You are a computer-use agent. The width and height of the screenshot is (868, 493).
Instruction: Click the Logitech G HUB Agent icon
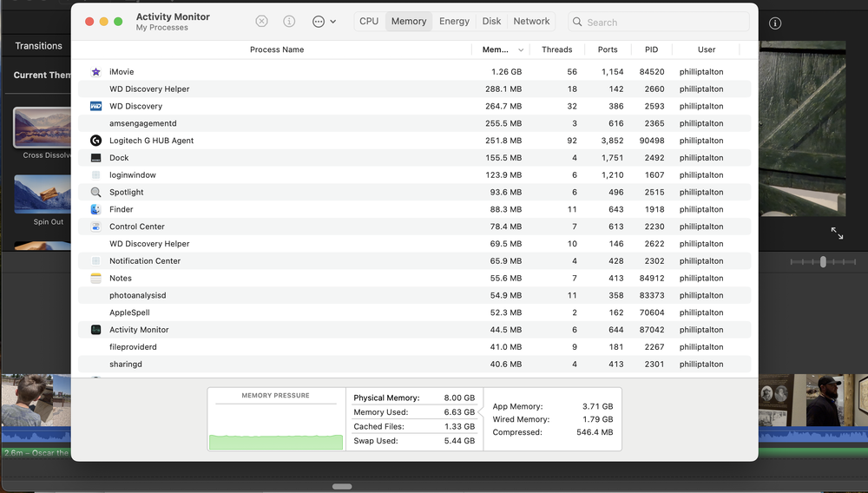click(95, 141)
